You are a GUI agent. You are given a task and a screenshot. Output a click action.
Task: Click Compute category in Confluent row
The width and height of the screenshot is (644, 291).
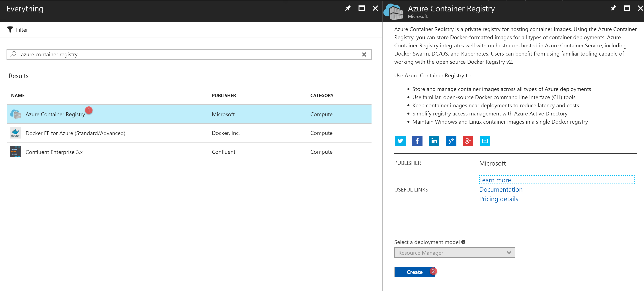coord(321,152)
